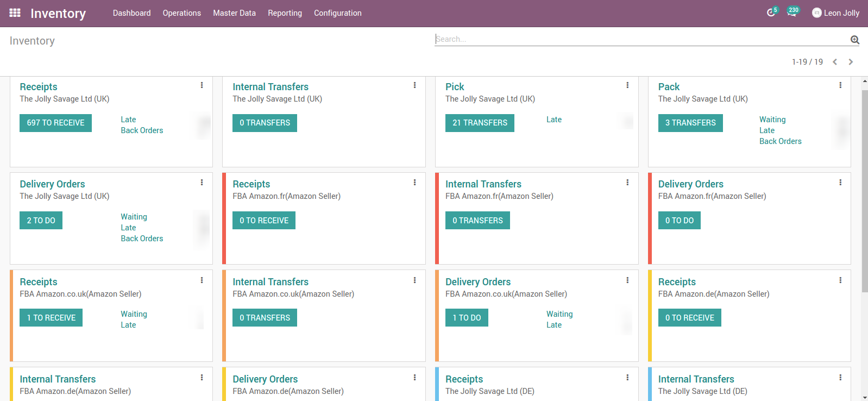The image size is (868, 401).
Task: Click the vertical scrollbar on the right
Action: pos(864,190)
